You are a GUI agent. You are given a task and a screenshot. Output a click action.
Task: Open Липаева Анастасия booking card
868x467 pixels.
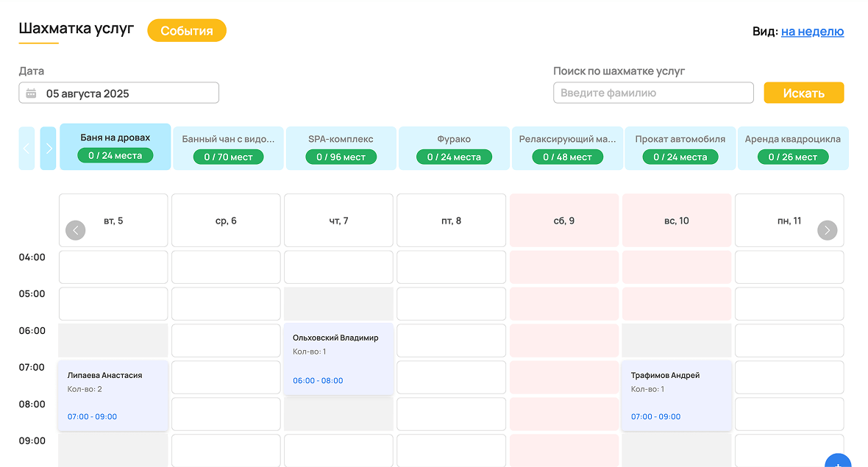pos(113,395)
